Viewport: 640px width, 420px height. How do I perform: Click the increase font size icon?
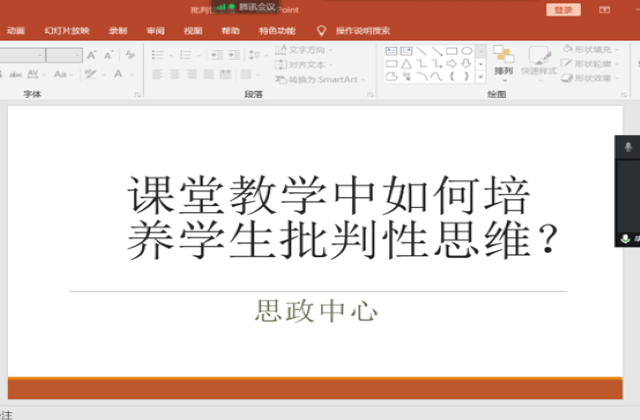coord(92,55)
